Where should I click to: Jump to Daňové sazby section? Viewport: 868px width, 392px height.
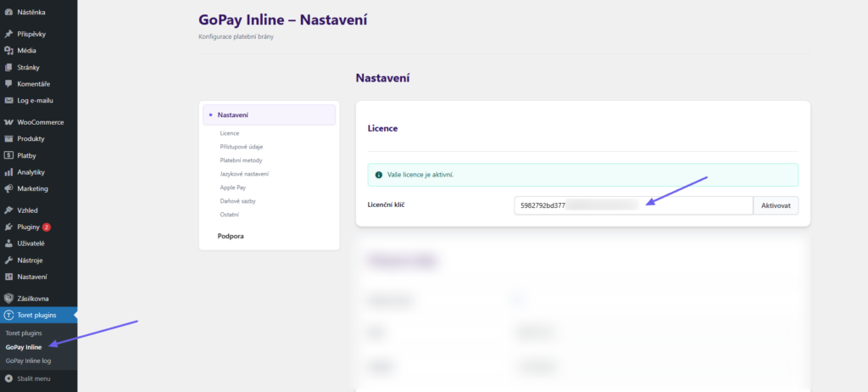click(237, 201)
